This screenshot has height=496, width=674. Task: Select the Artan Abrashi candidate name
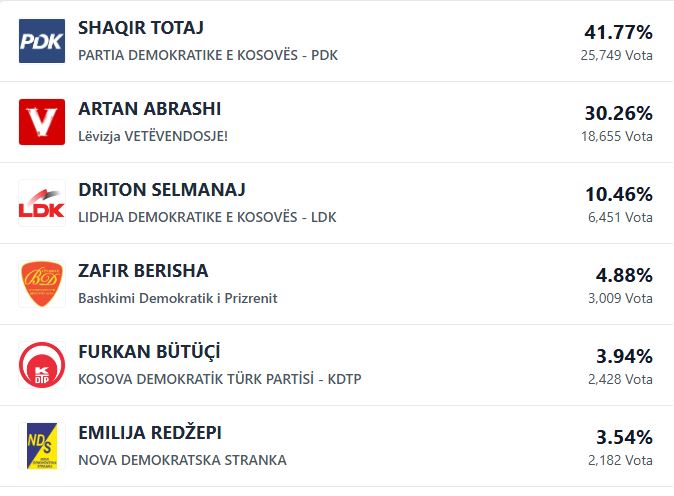pos(149,109)
